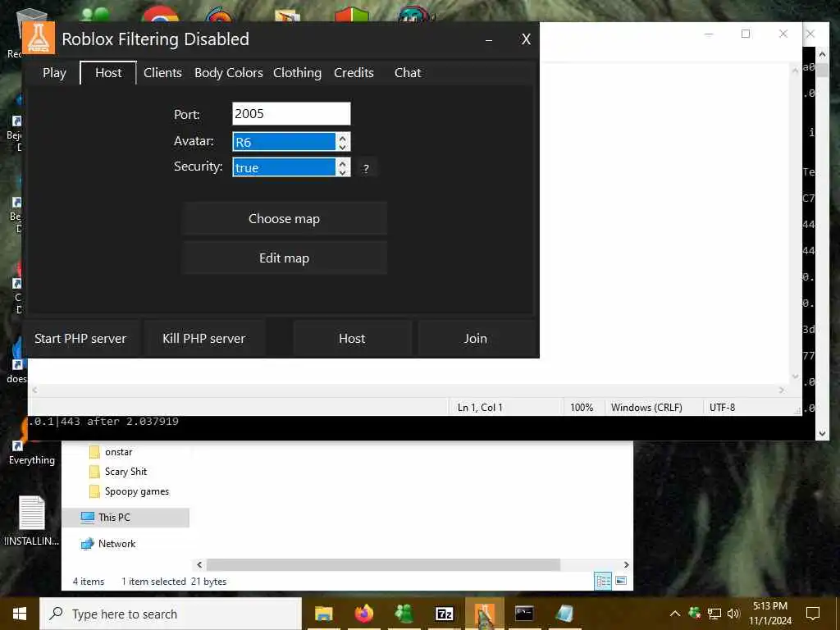Click Windows (CRLF) in Notepad status bar
Viewport: 840px width, 630px height.
point(646,408)
